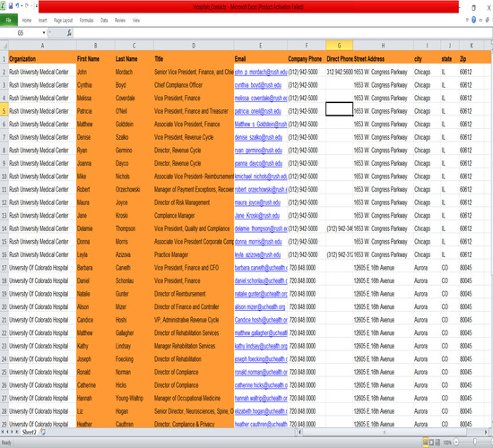Click the Select All corner button
This screenshot has width=493, height=448.
[4, 46]
